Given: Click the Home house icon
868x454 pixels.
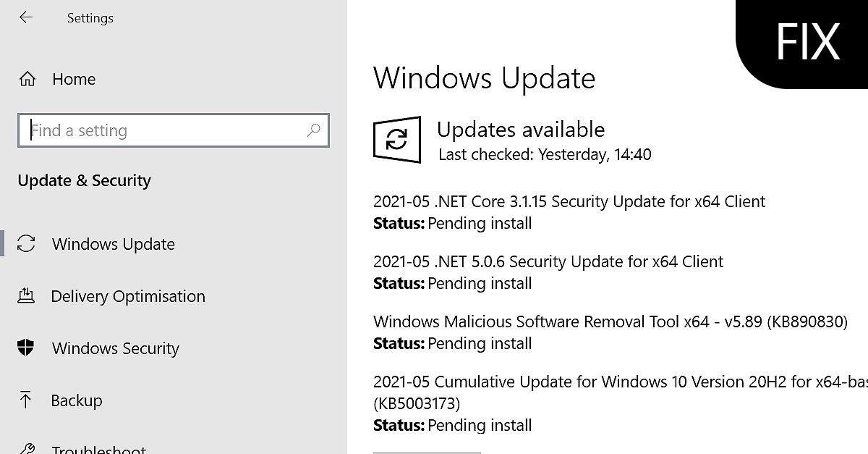Looking at the screenshot, I should click(27, 78).
